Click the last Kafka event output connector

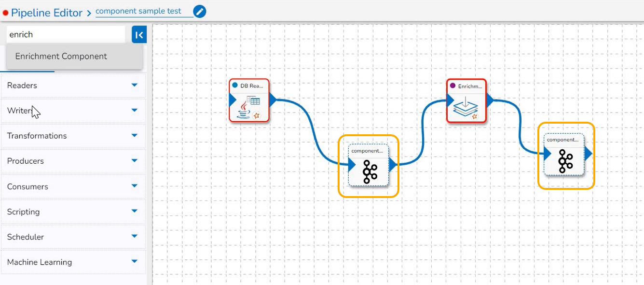[589, 154]
